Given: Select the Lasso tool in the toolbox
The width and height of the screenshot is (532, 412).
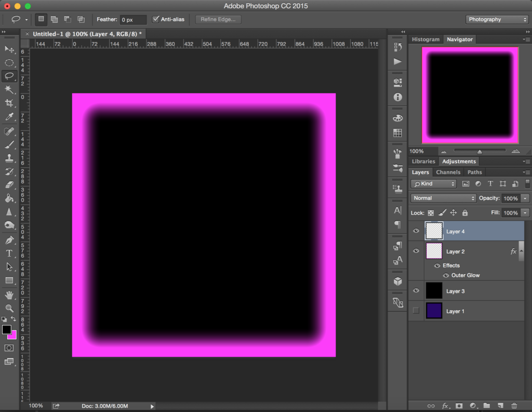Looking at the screenshot, I should point(9,76).
